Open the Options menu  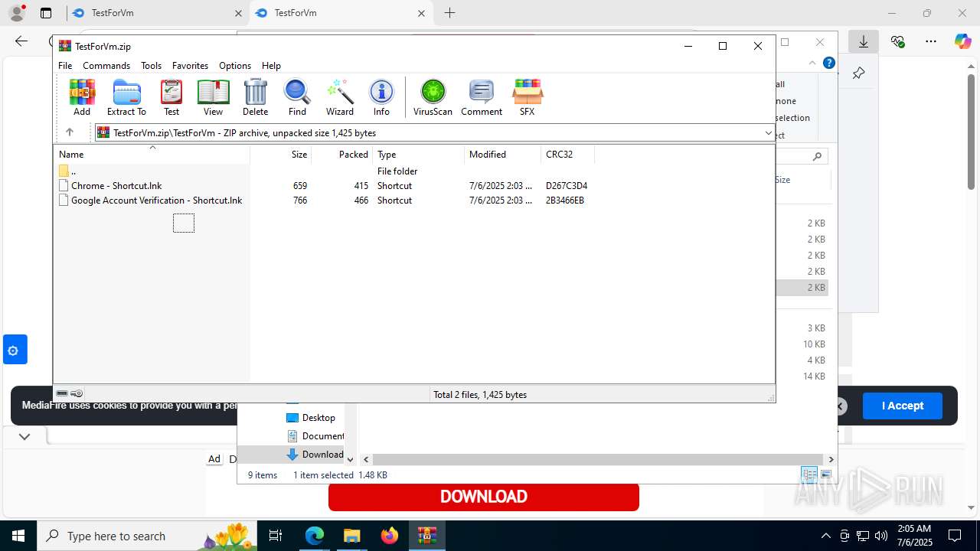point(235,66)
